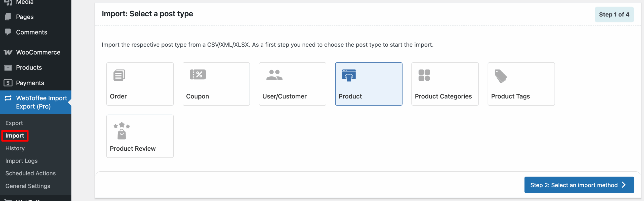Open Scheduled Actions submenu
This screenshot has width=644, height=201.
[30, 173]
